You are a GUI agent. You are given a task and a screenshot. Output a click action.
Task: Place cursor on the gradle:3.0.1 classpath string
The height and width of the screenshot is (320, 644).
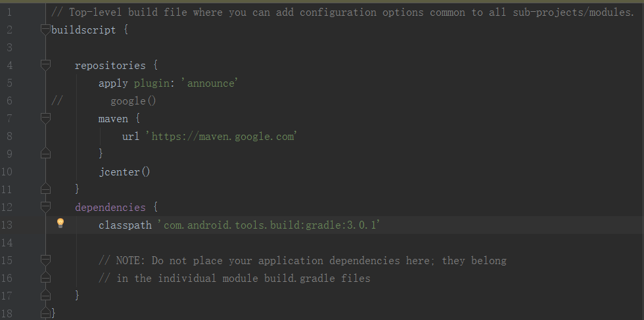[269, 225]
